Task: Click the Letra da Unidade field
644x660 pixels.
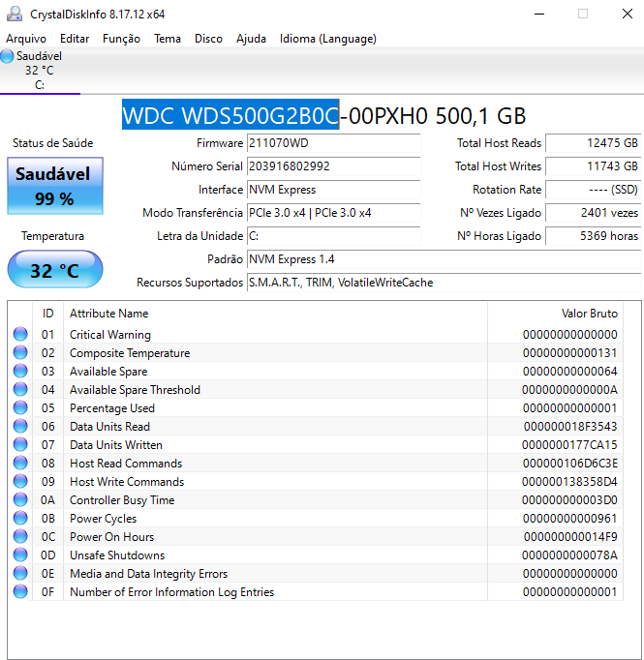Action: (333, 236)
